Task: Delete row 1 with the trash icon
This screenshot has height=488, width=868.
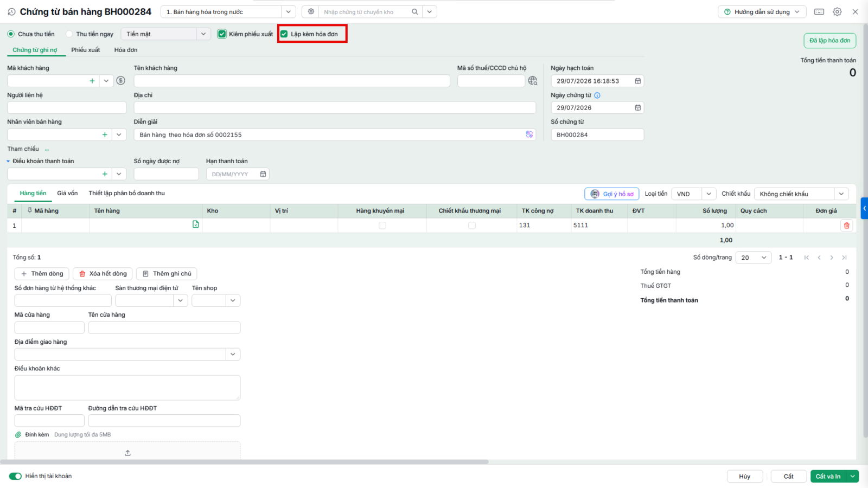Action: 846,226
